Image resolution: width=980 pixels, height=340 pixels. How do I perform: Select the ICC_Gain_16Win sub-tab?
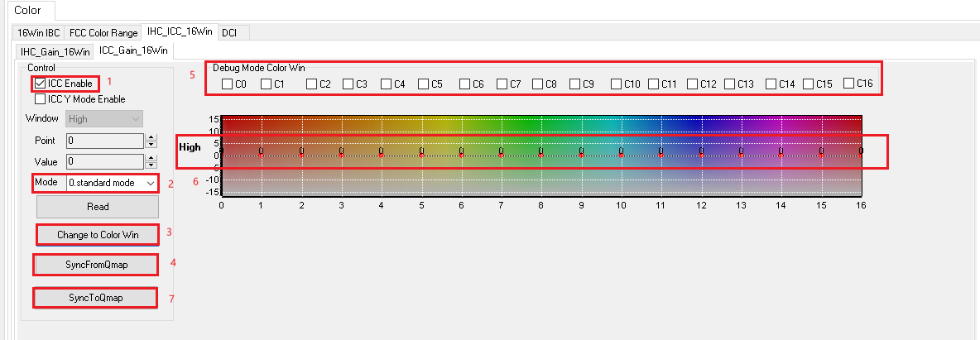click(134, 50)
